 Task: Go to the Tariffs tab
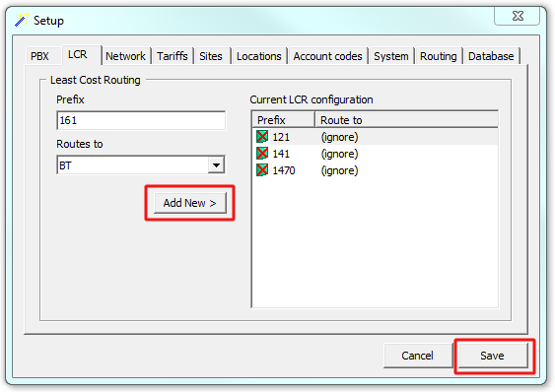point(173,56)
